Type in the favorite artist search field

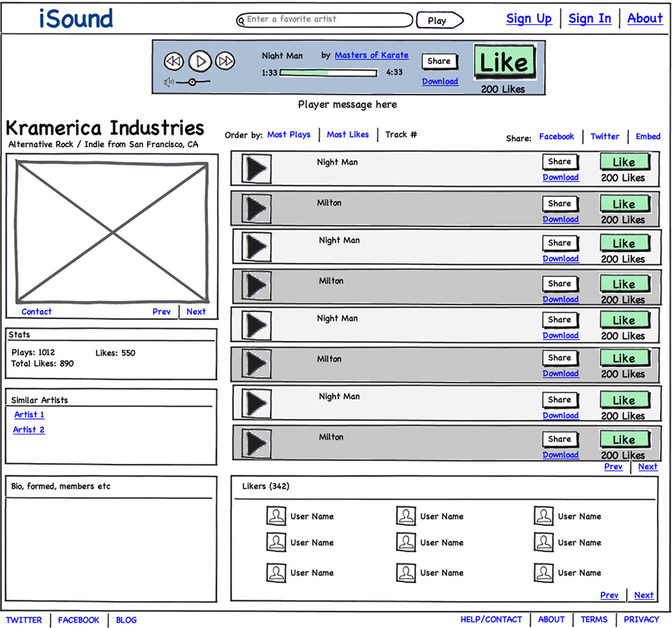(326, 19)
